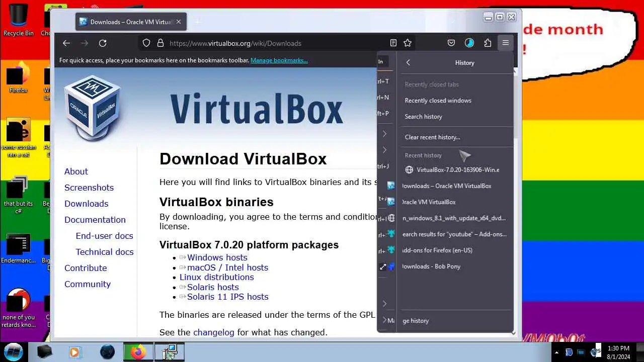Viewport: 644px width, 362px height.
Task: Show site security padlock info
Action: [160, 43]
